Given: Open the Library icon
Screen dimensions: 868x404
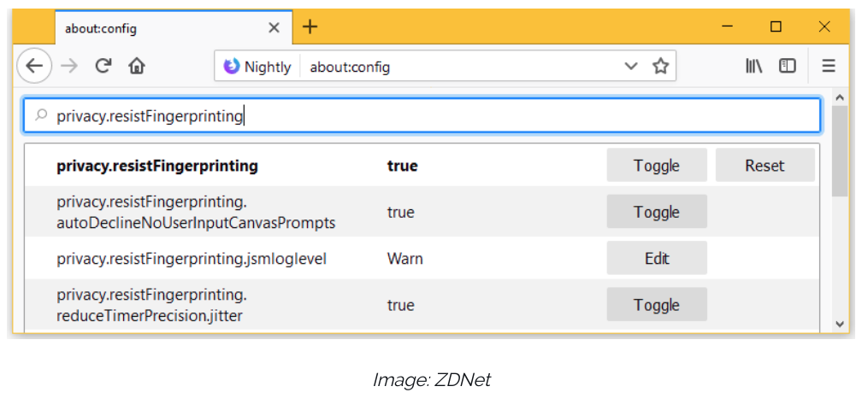Looking at the screenshot, I should 753,66.
